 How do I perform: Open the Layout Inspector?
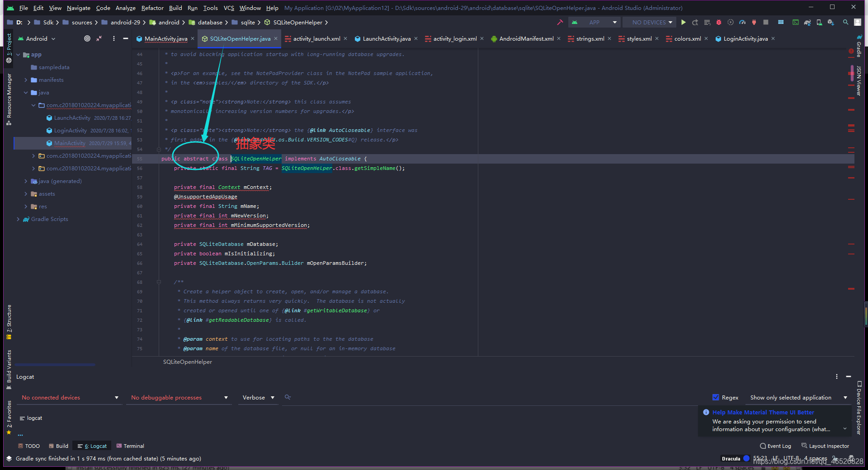[x=826, y=446]
